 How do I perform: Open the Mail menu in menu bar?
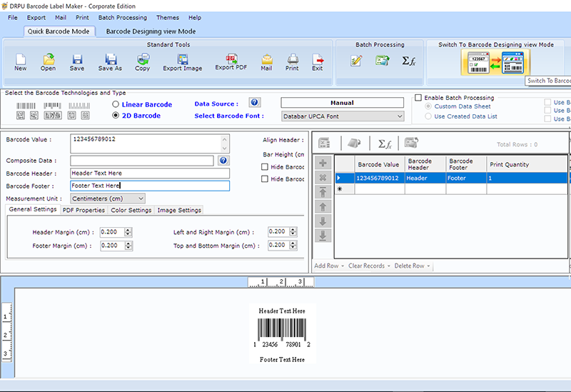(61, 17)
